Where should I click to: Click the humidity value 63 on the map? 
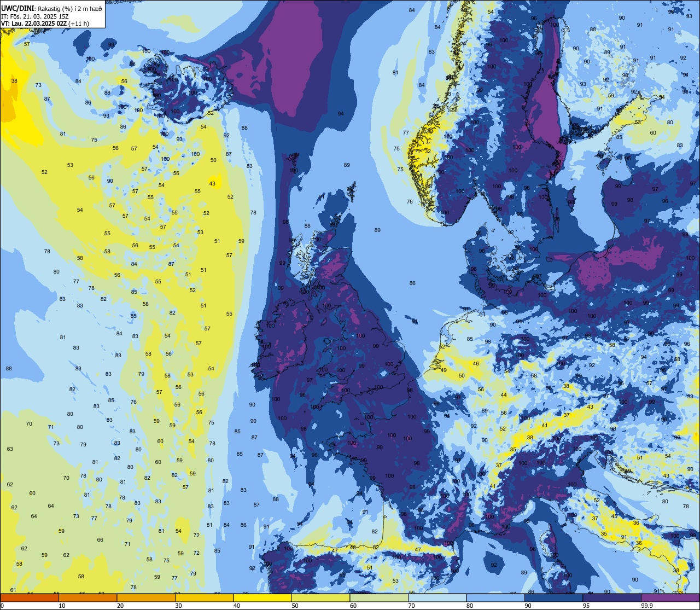coord(10,449)
